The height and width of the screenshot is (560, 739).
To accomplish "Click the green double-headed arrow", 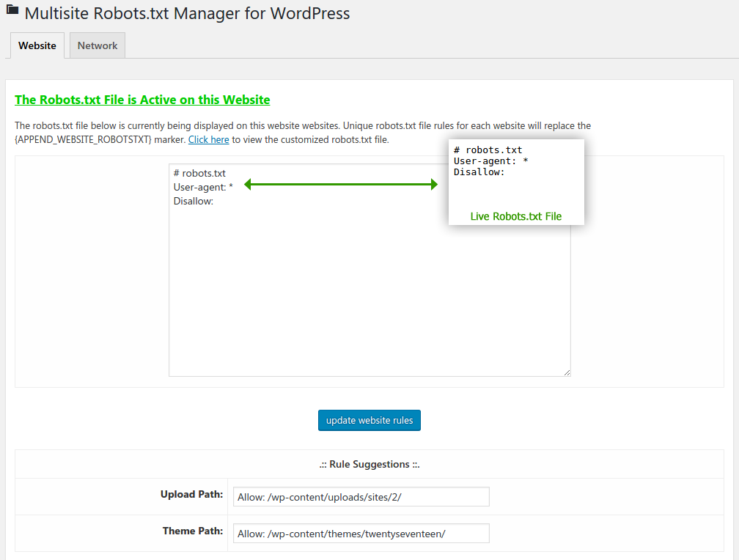I will (340, 185).
